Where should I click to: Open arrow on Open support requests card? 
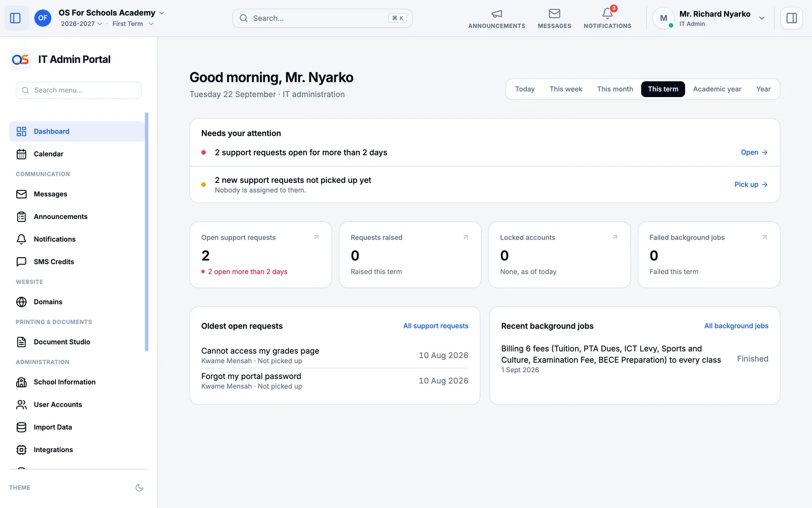tap(316, 237)
